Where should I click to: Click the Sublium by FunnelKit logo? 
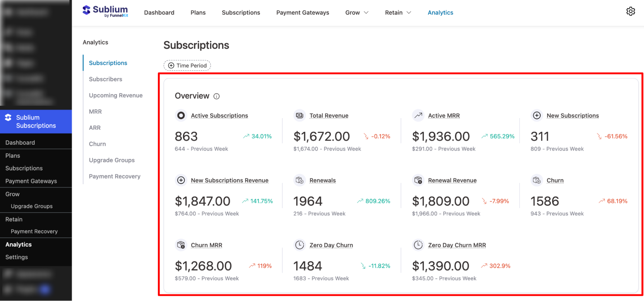coord(105,11)
